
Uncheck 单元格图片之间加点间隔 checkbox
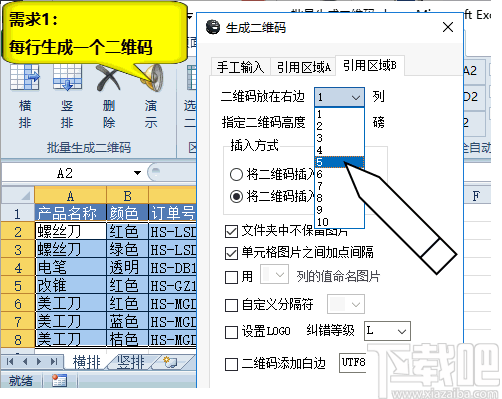pos(231,253)
